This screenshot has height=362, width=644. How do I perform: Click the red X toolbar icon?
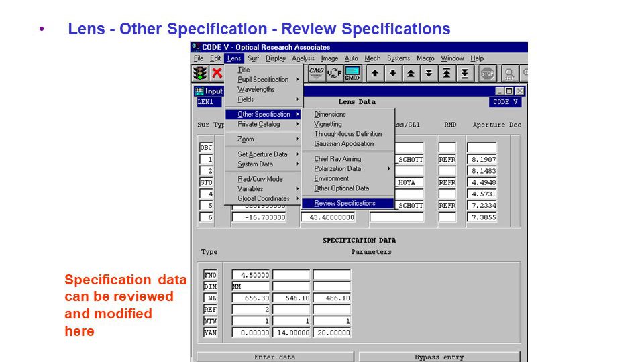(217, 74)
